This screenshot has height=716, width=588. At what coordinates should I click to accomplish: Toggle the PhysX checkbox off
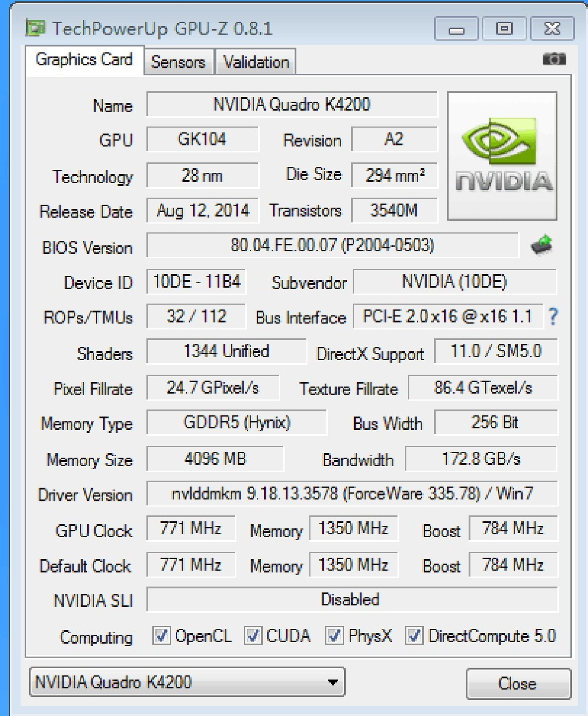333,636
